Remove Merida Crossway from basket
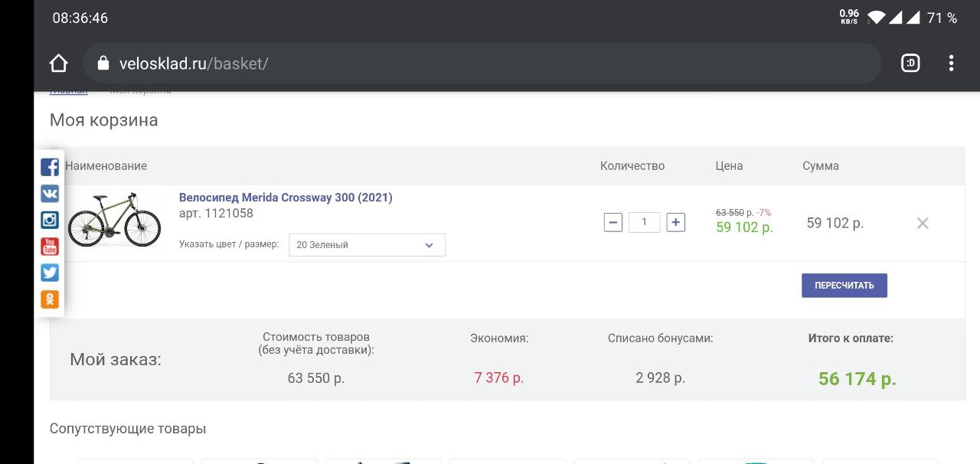Image resolution: width=980 pixels, height=464 pixels. 923,224
